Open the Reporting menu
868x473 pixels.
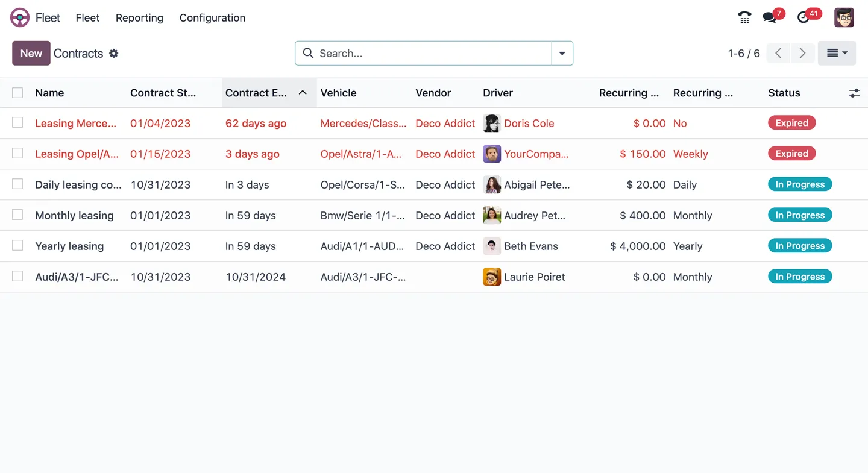tap(139, 18)
